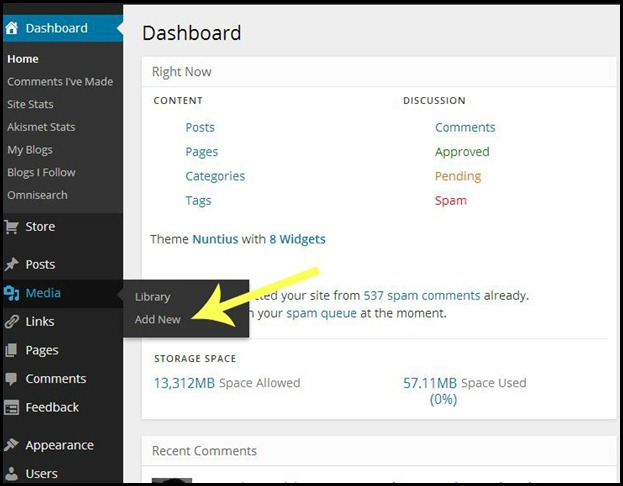Choose Add New in the Media flyout

point(158,319)
